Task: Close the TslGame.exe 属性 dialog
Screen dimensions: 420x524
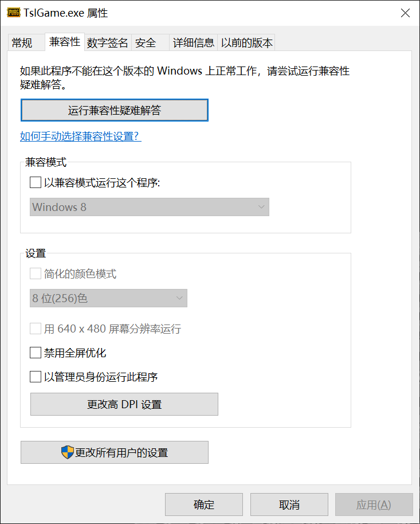Action: click(x=405, y=13)
